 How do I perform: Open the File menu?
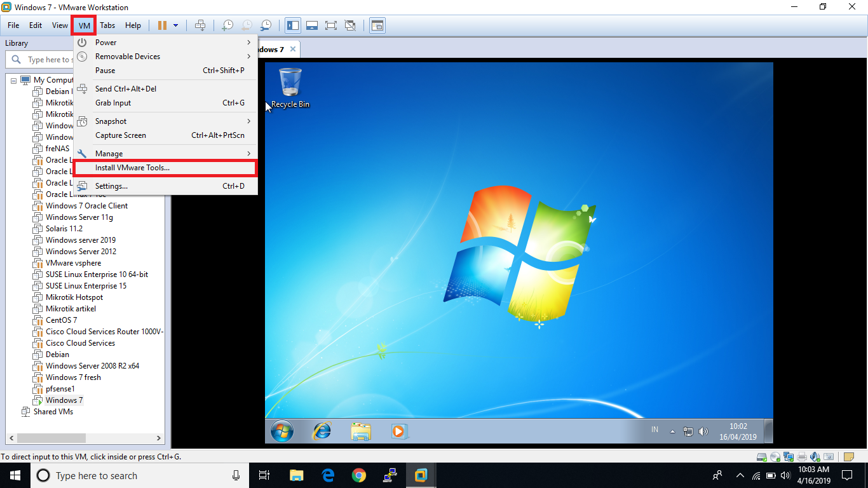click(13, 25)
